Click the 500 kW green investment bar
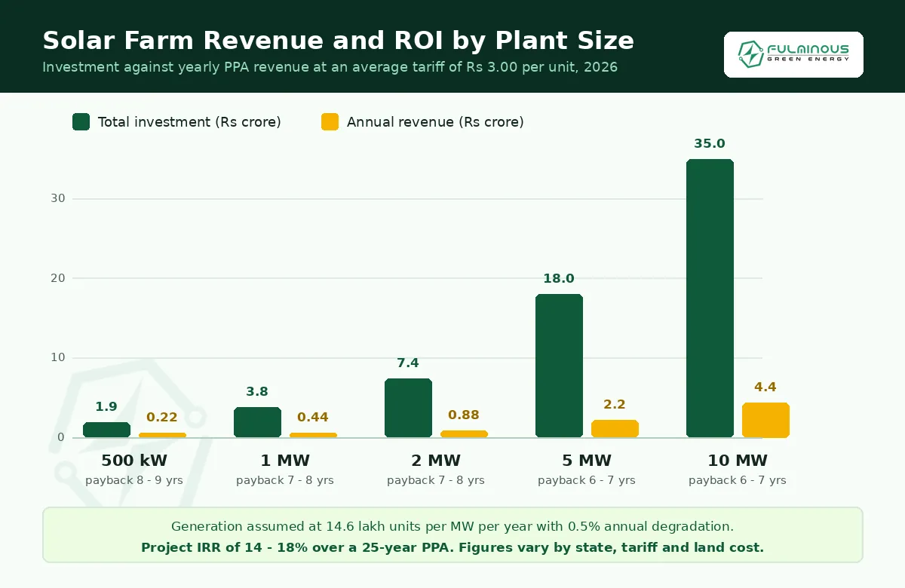Viewport: 905px width, 588px height. point(106,430)
